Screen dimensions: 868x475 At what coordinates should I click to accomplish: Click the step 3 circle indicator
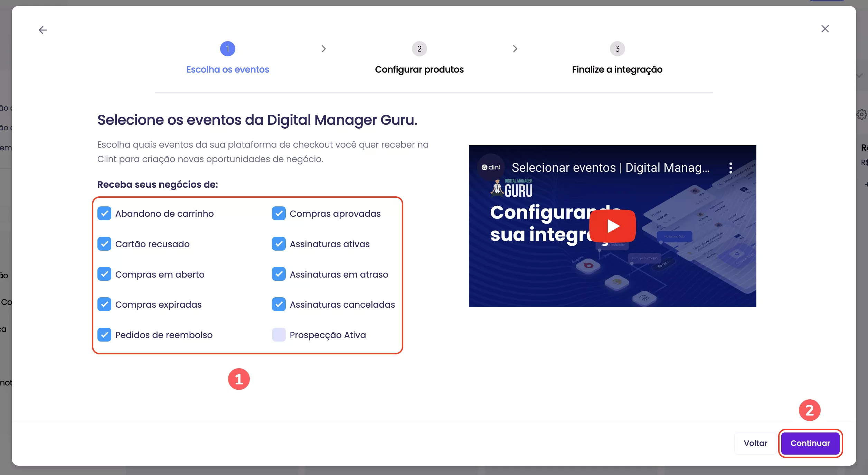point(617,49)
